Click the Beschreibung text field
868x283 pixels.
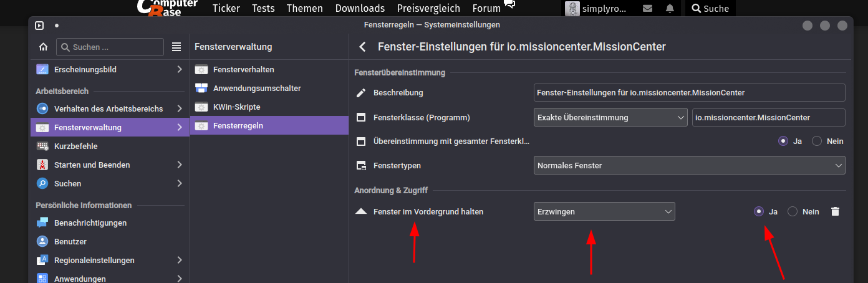tap(690, 93)
